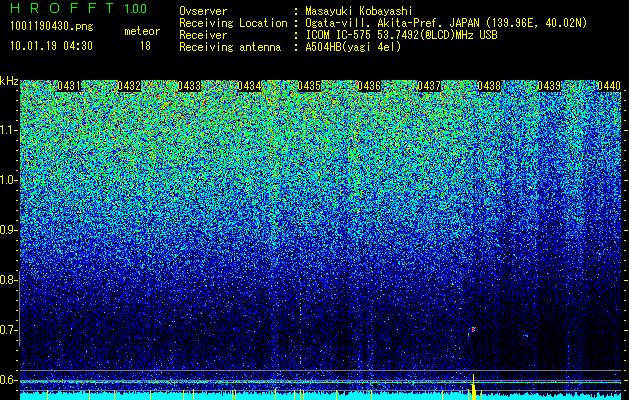This screenshot has width=629, height=400.
Task: Click the 0436 time marker
Action: pyautogui.click(x=369, y=86)
